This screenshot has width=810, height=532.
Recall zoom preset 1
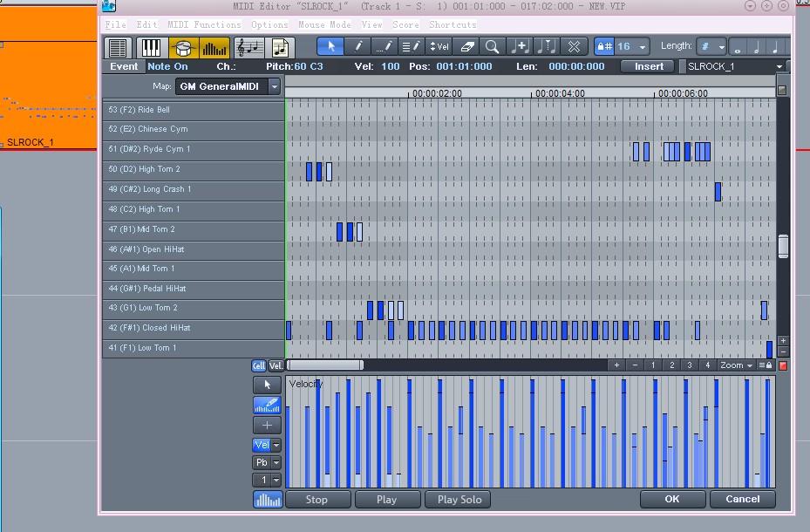pyautogui.click(x=653, y=365)
